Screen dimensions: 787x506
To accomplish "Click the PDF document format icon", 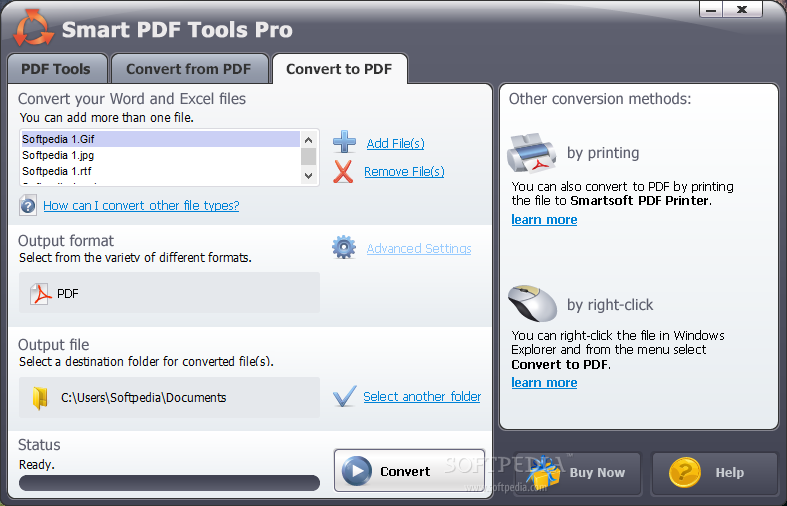I will [40, 294].
